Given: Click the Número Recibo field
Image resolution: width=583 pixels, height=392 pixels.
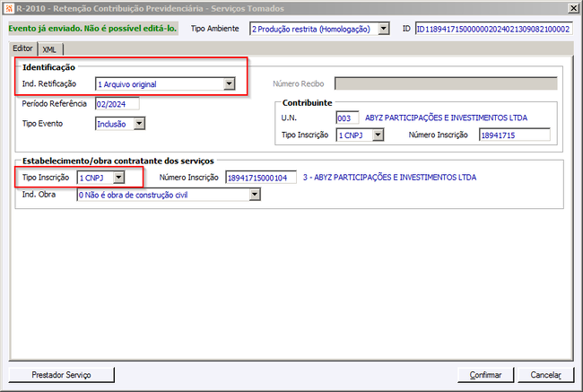Looking at the screenshot, I should click(x=446, y=83).
